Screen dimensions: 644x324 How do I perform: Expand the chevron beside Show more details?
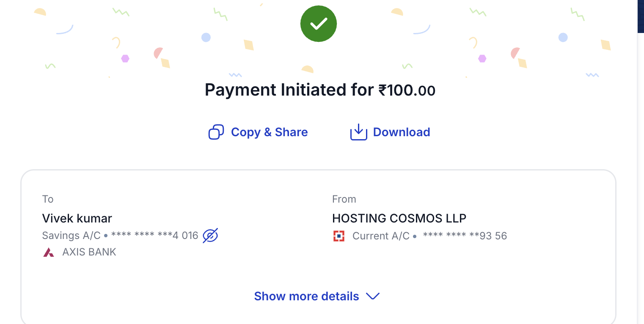(x=372, y=296)
